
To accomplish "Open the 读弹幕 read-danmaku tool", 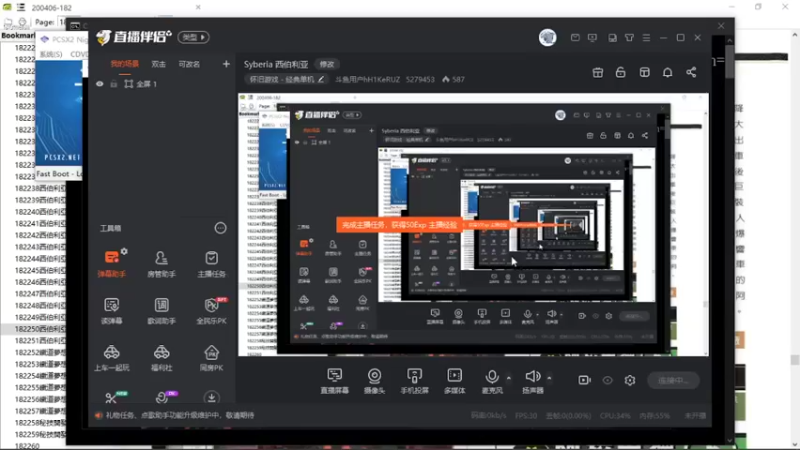I will (111, 311).
